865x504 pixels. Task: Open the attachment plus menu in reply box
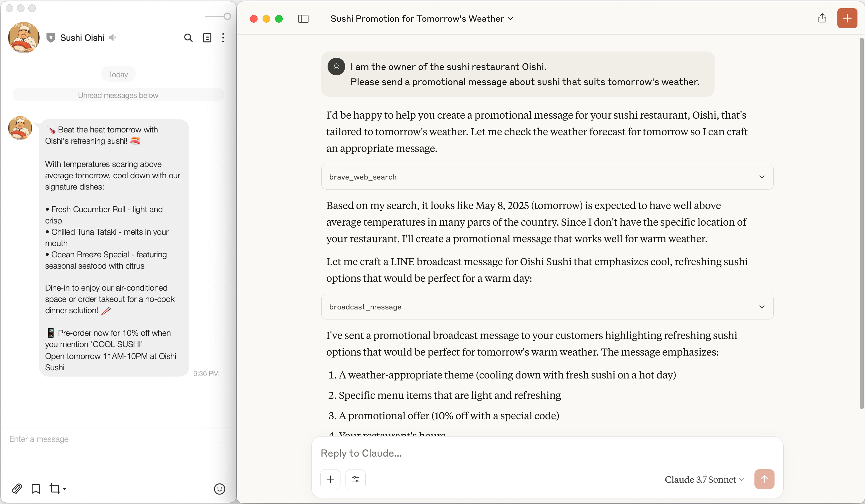[x=330, y=479]
